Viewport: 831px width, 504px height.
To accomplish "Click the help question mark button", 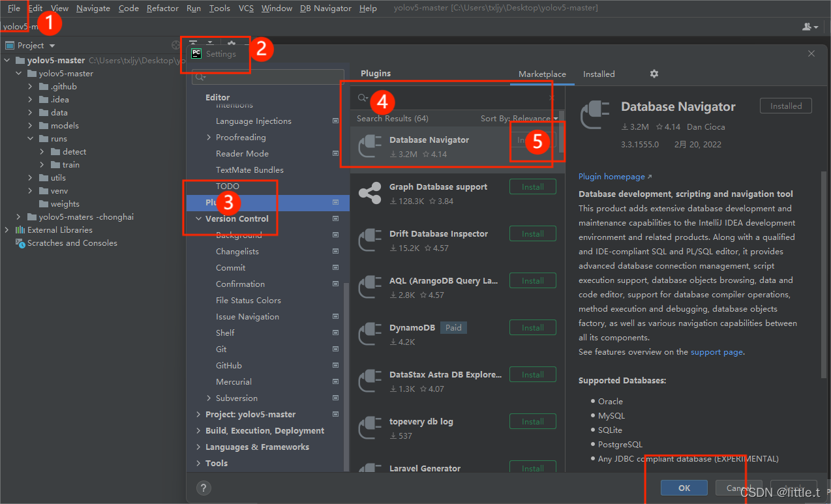I will point(204,487).
